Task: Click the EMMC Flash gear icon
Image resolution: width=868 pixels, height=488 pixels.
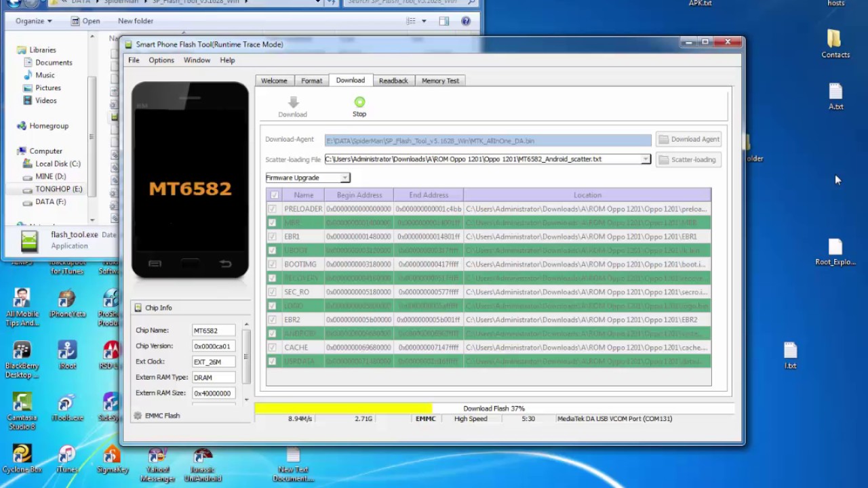Action: (138, 415)
